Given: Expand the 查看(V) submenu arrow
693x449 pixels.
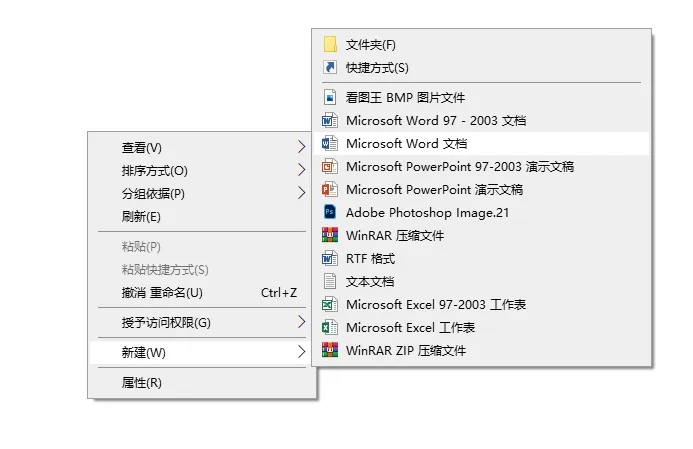Looking at the screenshot, I should tap(302, 148).
